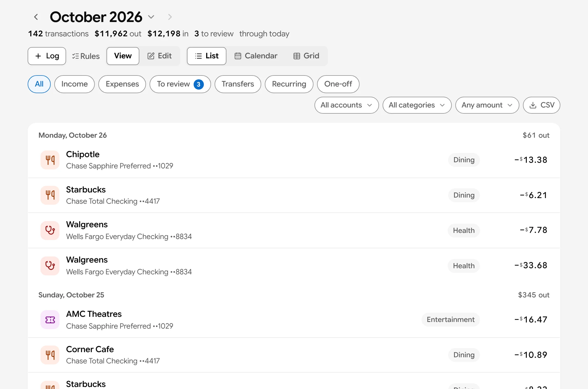Show All transactions filter
The height and width of the screenshot is (389, 588).
click(39, 84)
